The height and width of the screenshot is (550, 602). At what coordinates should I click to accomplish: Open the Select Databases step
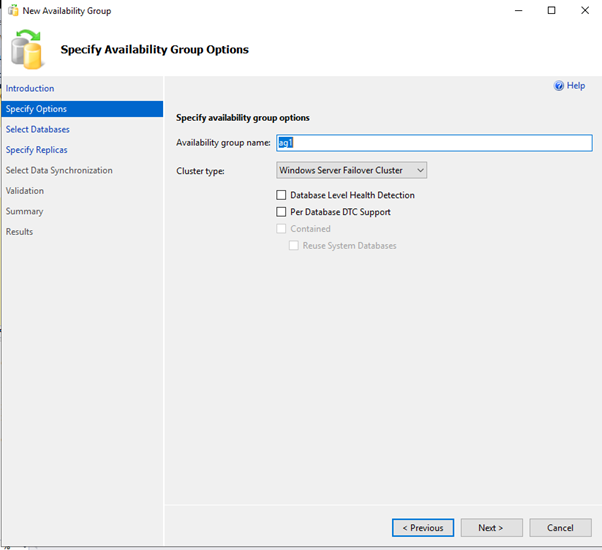pyautogui.click(x=38, y=130)
